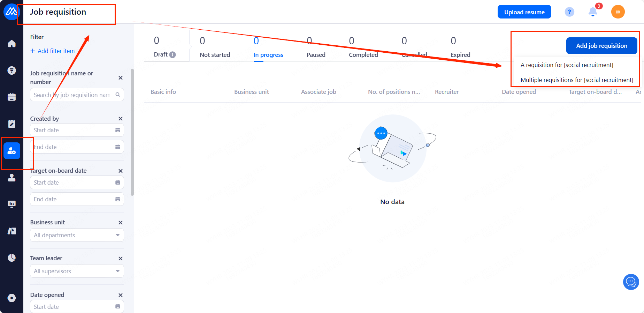The height and width of the screenshot is (313, 644).
Task: Open Created by Start date picker
Action: [77, 130]
